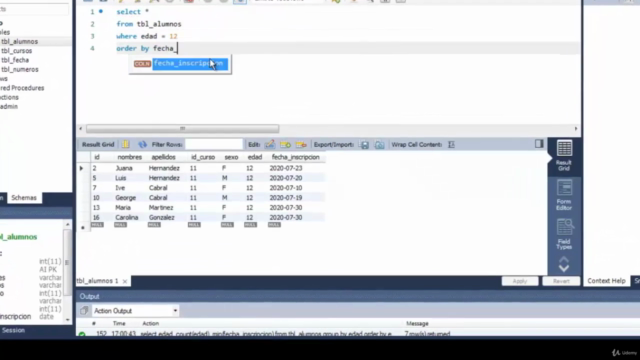This screenshot has height=360, width=640.
Task: Click the id_curso column header
Action: (203, 157)
